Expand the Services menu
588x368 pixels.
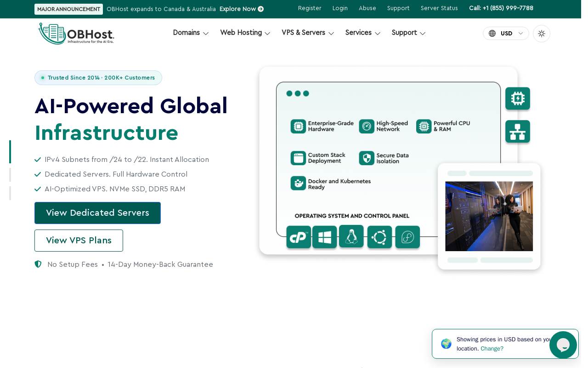(363, 33)
